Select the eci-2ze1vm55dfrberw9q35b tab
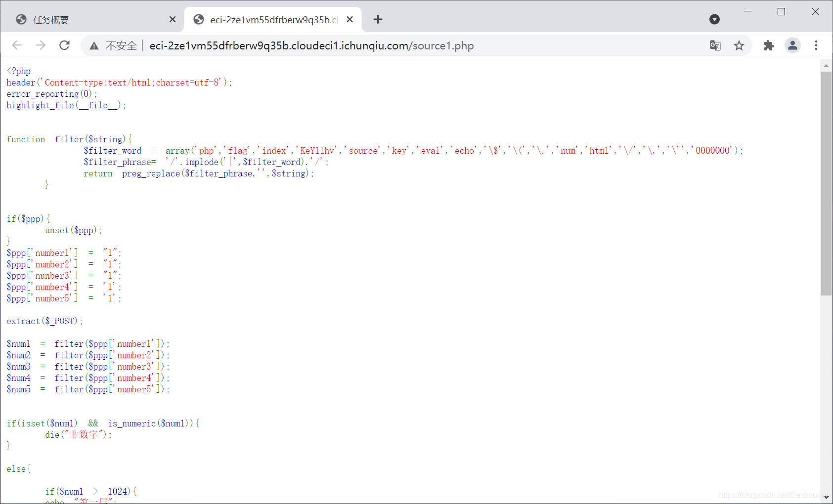833x504 pixels. pos(272,20)
